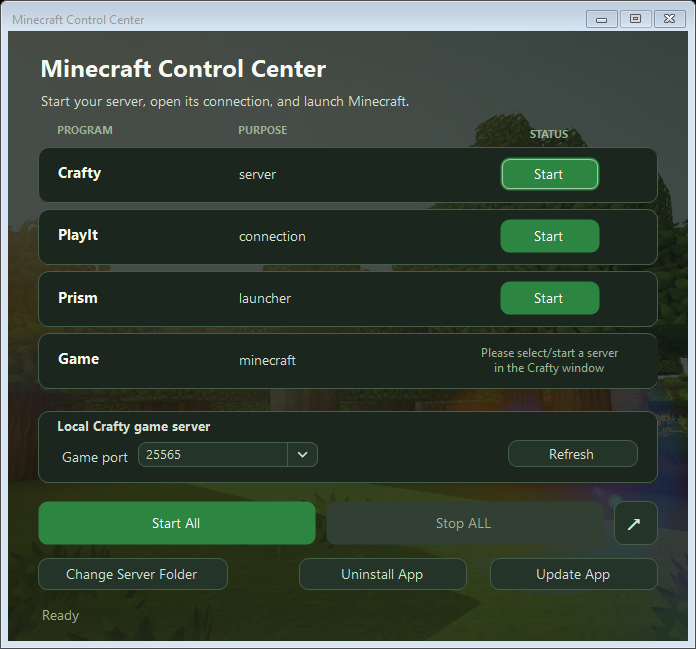Select the Prism program name
696x649 pixels.
[x=78, y=297]
